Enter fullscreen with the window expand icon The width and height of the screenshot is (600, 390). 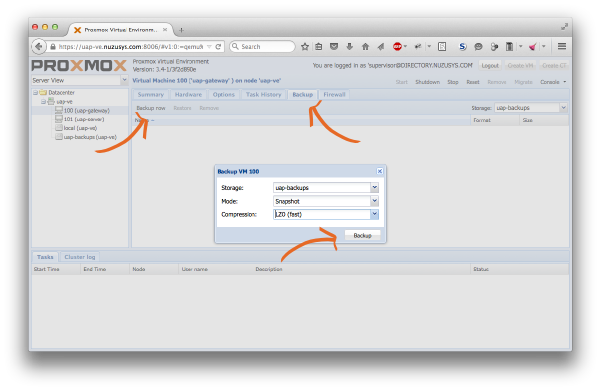(x=564, y=26)
